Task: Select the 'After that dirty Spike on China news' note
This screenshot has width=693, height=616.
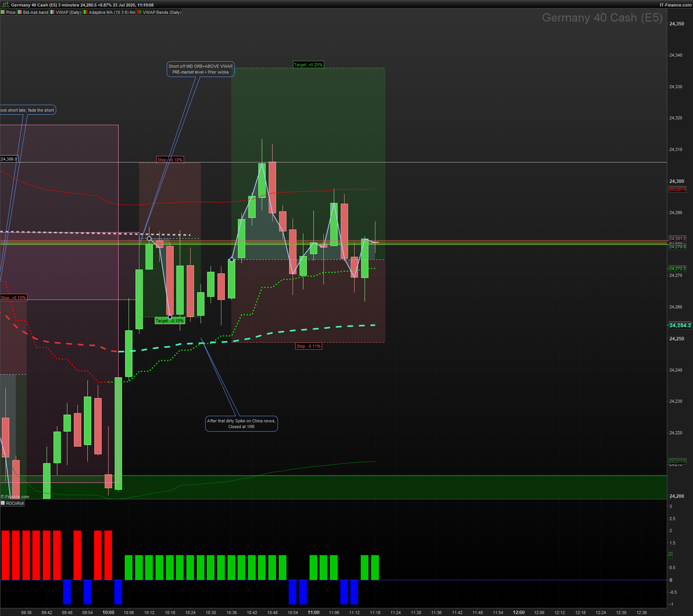Action: coord(241,424)
